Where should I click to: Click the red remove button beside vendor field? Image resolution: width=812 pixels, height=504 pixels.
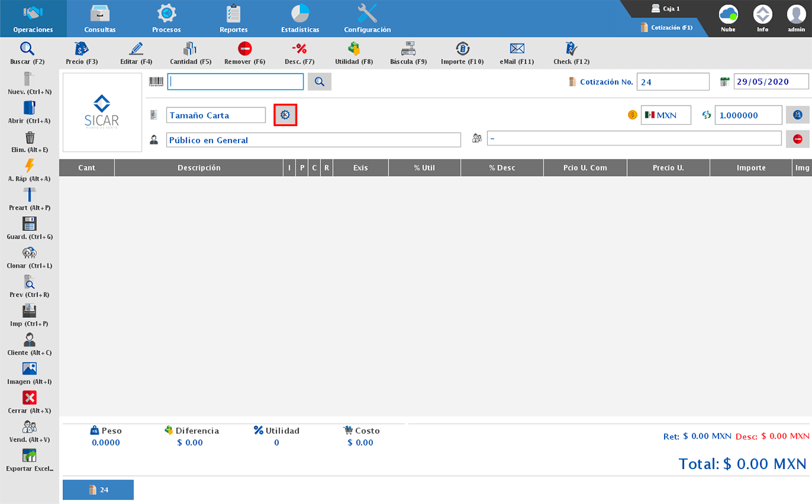click(797, 139)
